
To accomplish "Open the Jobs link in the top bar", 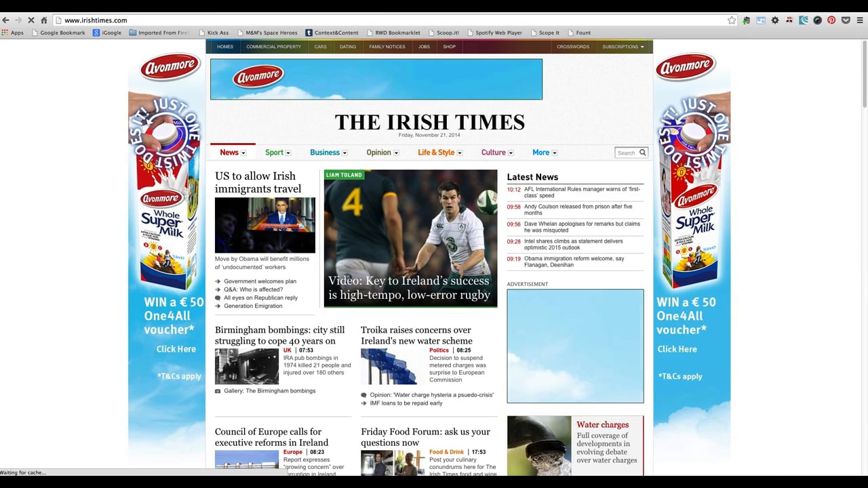I will click(x=424, y=47).
